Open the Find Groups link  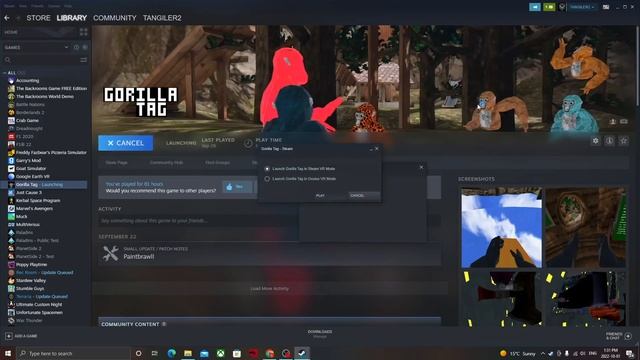[218, 162]
